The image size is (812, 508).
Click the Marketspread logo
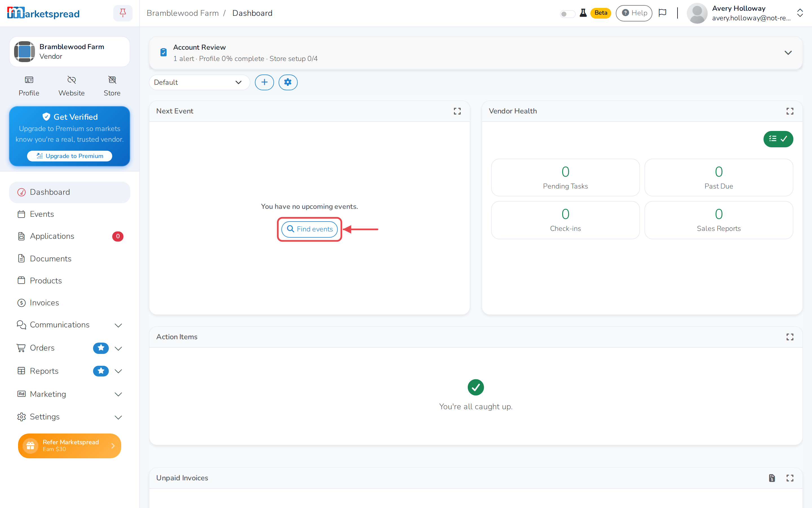coord(43,14)
